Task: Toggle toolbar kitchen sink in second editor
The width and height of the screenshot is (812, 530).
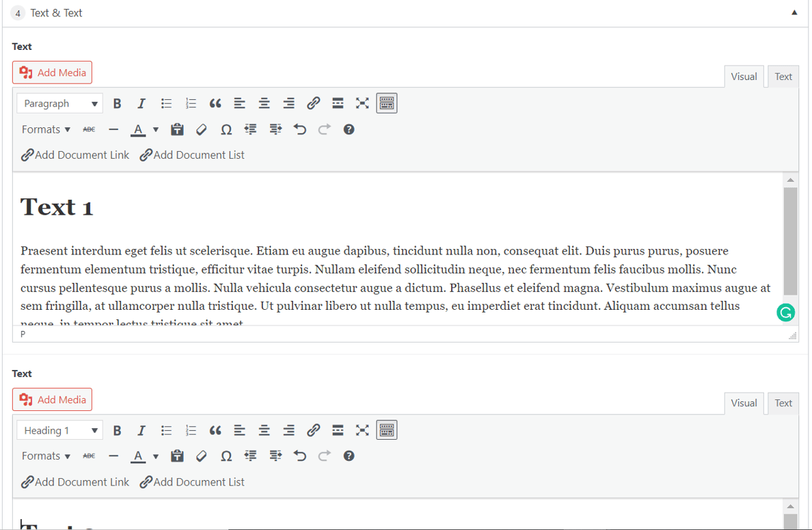Action: point(387,430)
